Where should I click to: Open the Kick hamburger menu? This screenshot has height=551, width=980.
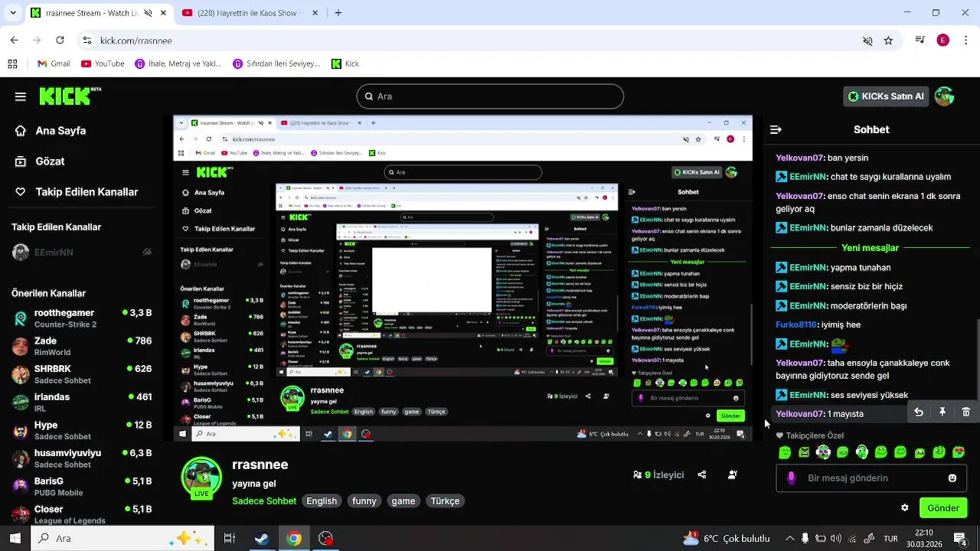click(x=21, y=96)
